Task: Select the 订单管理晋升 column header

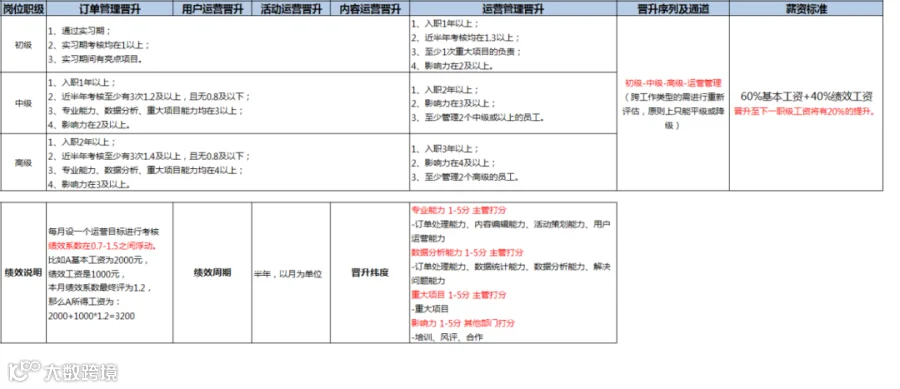Action: click(x=110, y=9)
